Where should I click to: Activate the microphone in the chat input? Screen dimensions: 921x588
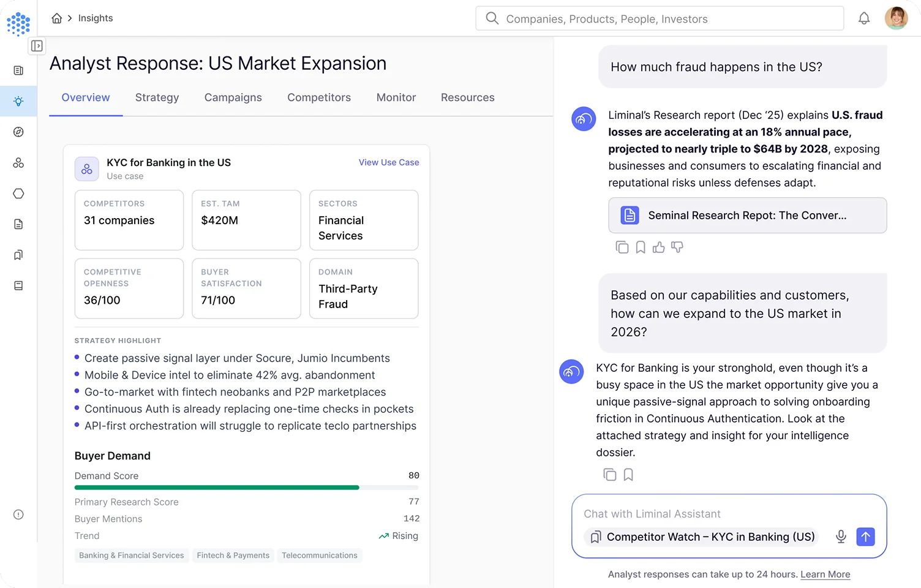pos(841,537)
